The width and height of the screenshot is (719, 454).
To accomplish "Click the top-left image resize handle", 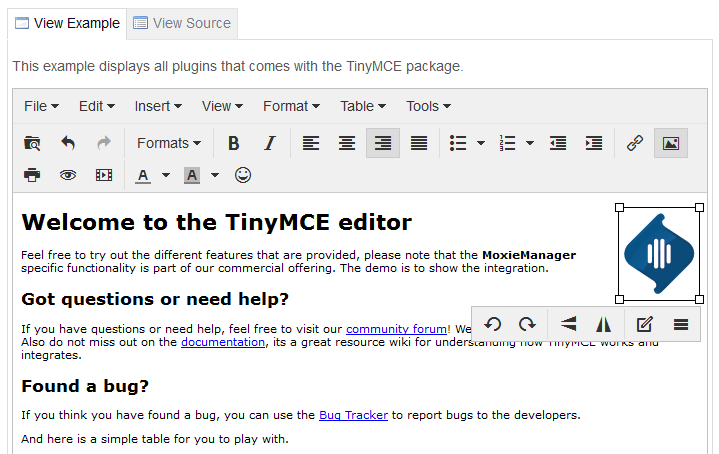I will click(619, 208).
